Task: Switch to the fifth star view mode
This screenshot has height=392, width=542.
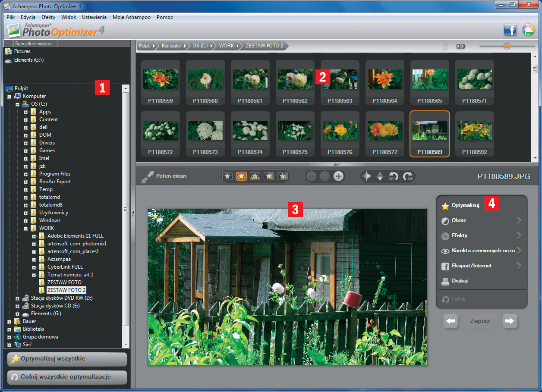Action: pos(283,176)
